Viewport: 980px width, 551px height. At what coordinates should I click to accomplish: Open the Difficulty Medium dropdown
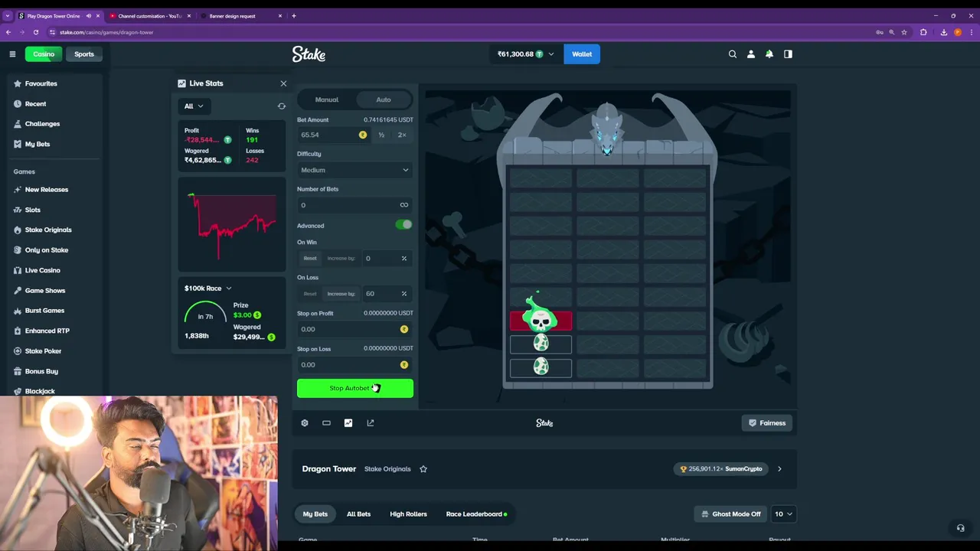355,170
